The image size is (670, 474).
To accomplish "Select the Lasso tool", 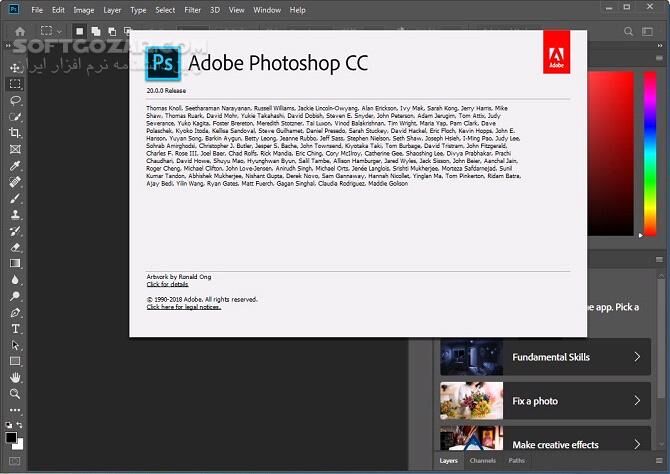I will 15,100.
